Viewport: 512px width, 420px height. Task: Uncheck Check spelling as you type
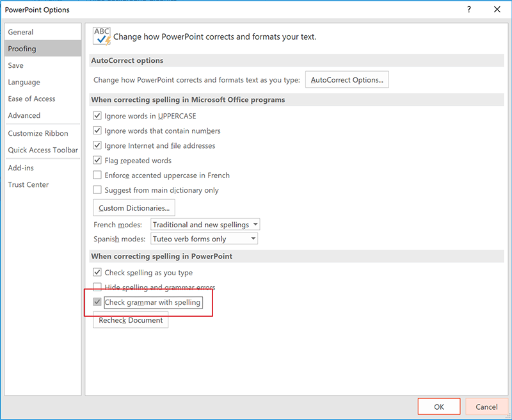(x=97, y=273)
